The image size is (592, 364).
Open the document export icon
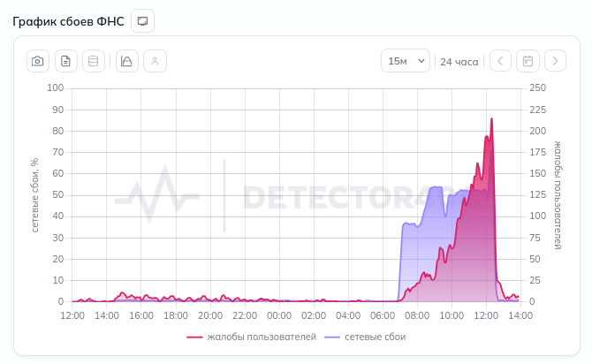[x=66, y=61]
